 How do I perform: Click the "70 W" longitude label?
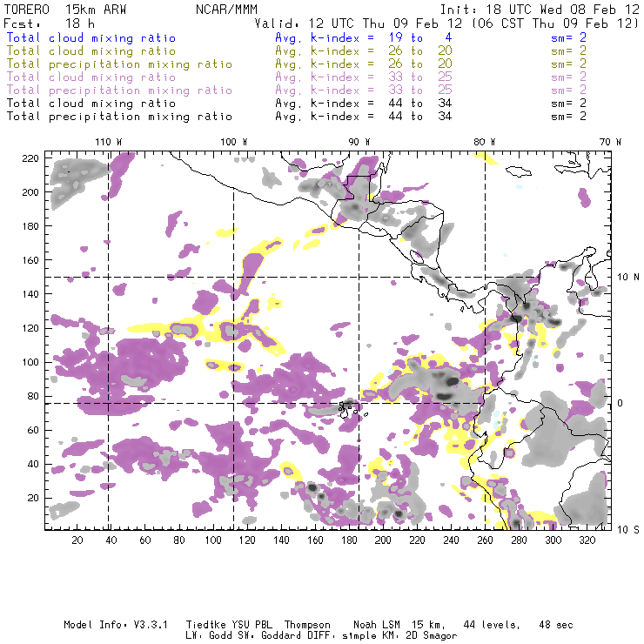pyautogui.click(x=610, y=142)
